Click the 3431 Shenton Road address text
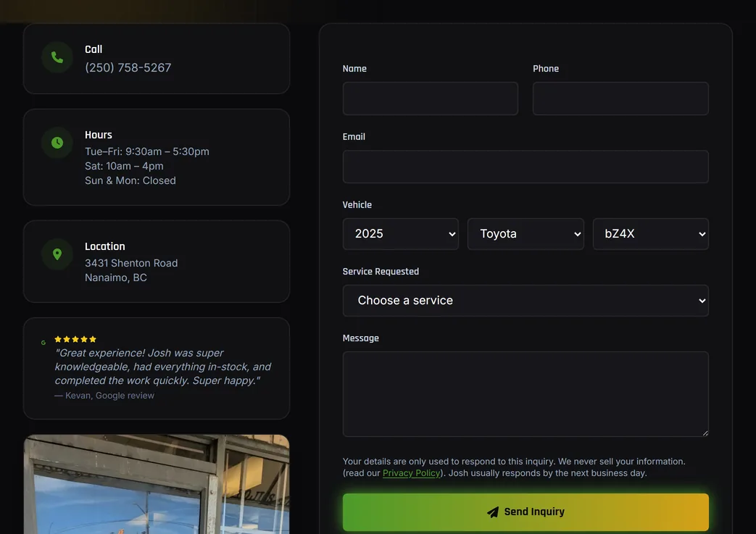756x534 pixels. (x=131, y=263)
